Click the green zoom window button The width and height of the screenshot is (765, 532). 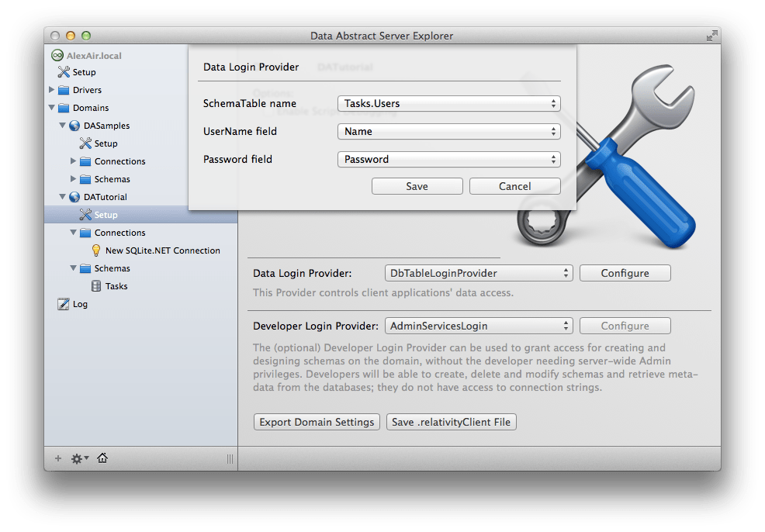86,36
